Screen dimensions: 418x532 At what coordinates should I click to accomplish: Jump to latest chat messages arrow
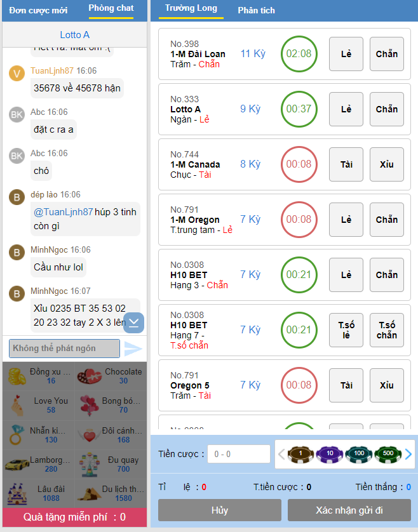pyautogui.click(x=133, y=323)
